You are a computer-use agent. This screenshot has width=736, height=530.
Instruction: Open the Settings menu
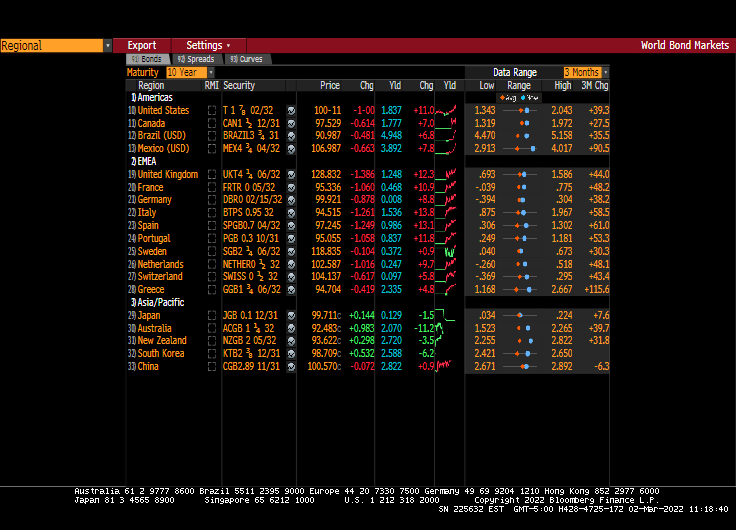point(207,45)
